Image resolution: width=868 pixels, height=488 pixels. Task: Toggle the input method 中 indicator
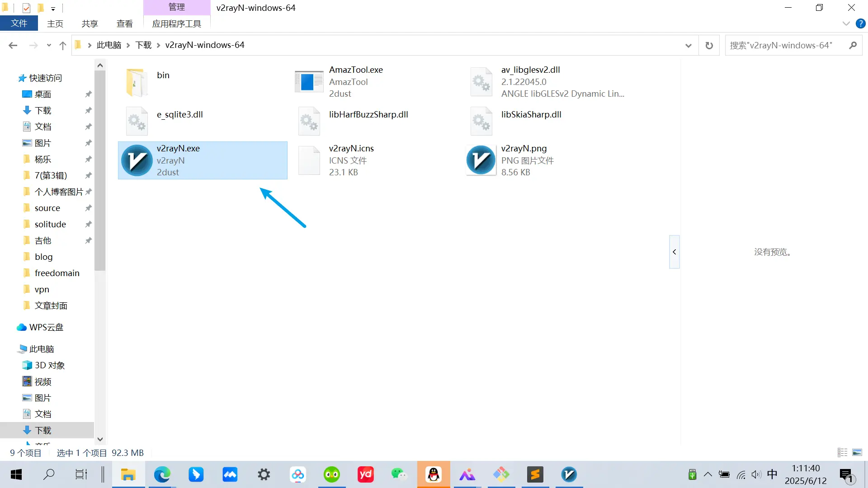click(772, 474)
